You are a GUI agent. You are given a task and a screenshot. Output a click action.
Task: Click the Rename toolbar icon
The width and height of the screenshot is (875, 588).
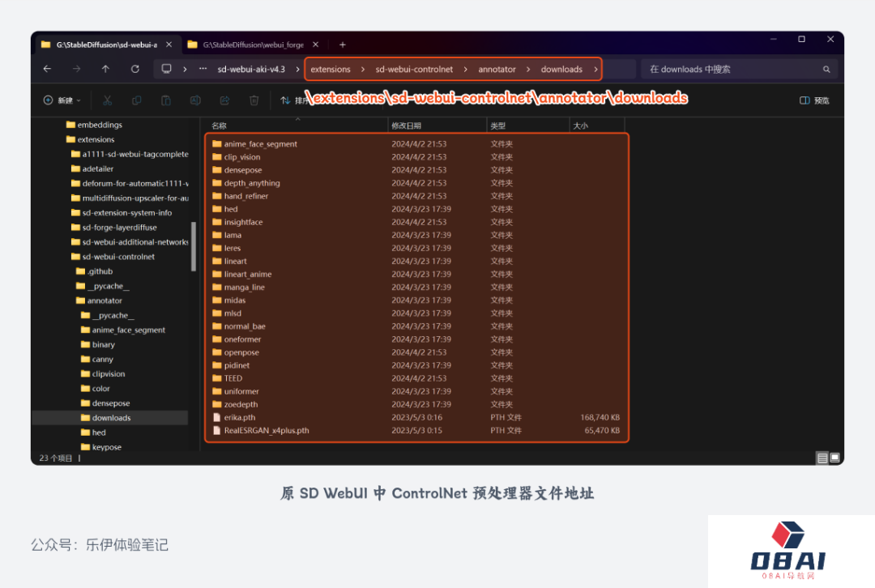pyautogui.click(x=195, y=100)
